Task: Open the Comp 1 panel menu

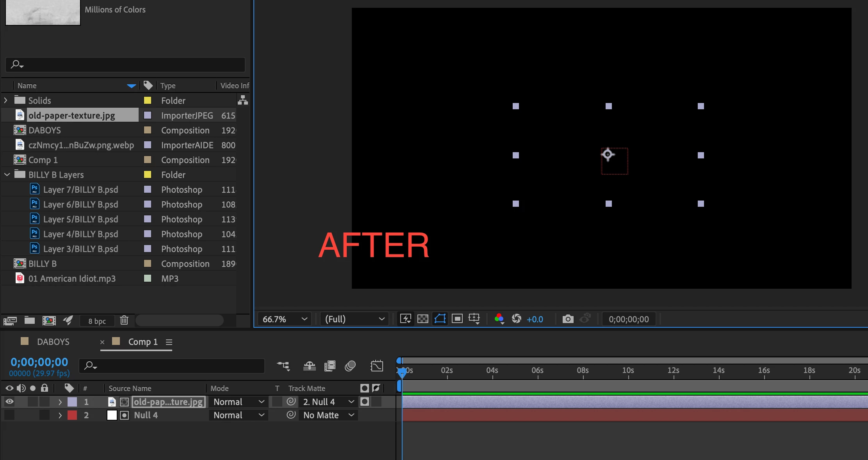Action: [169, 342]
